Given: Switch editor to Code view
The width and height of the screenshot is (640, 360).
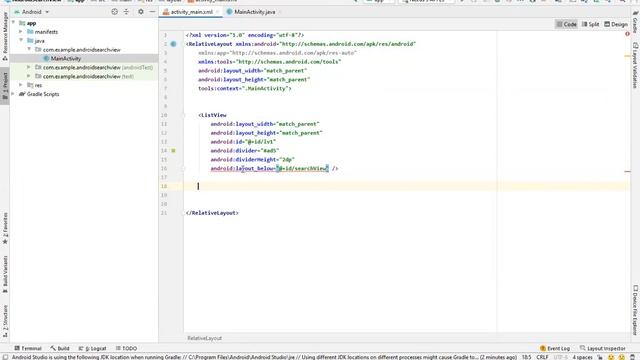Looking at the screenshot, I should tap(566, 24).
